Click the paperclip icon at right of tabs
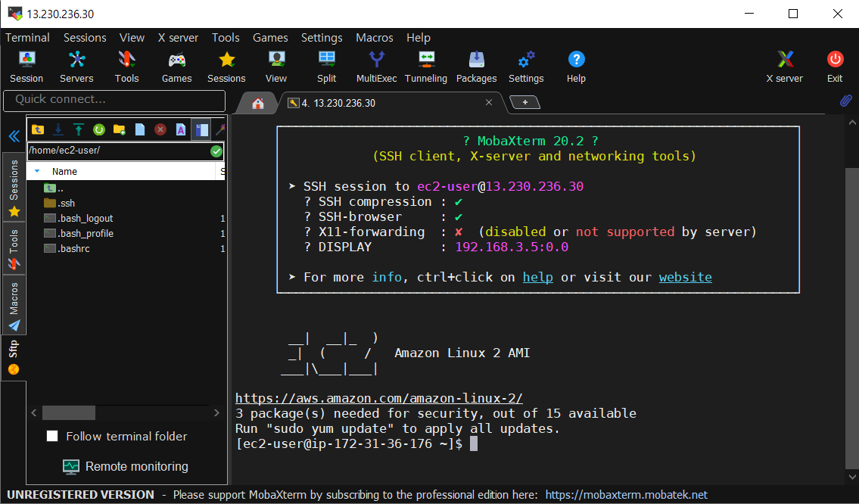 pyautogui.click(x=846, y=100)
